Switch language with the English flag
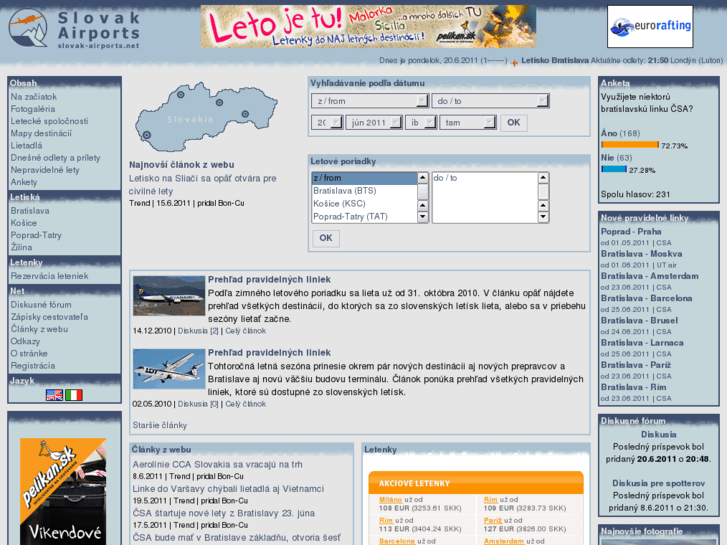The width and height of the screenshot is (727, 545). tap(54, 395)
